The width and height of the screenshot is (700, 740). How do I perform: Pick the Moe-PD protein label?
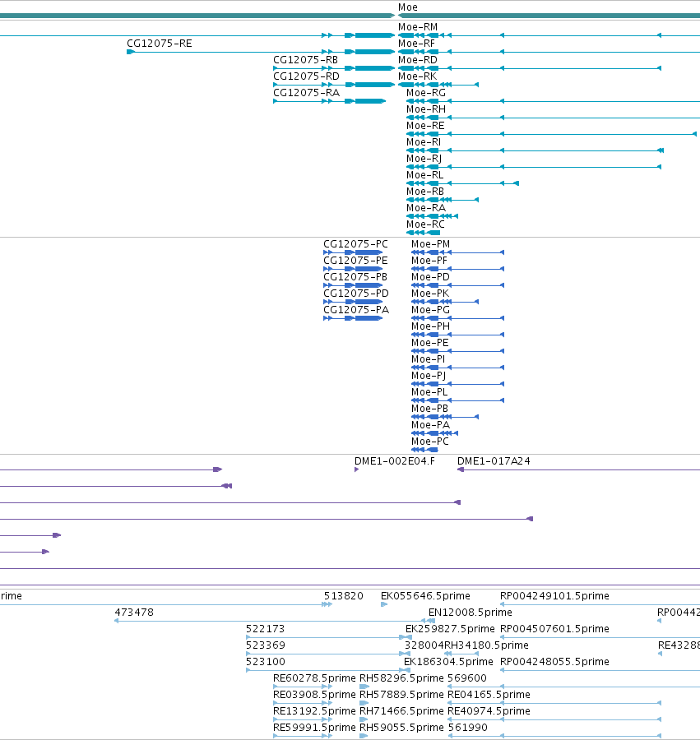[x=430, y=277]
